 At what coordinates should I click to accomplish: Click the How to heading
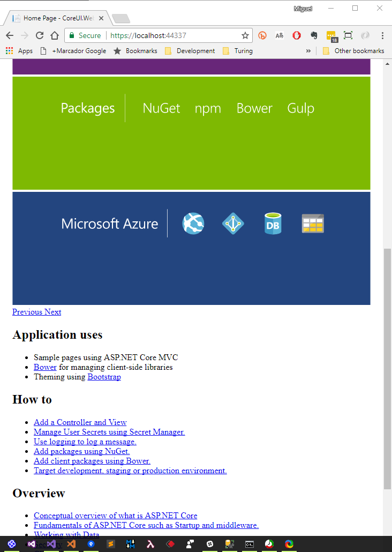(32, 400)
